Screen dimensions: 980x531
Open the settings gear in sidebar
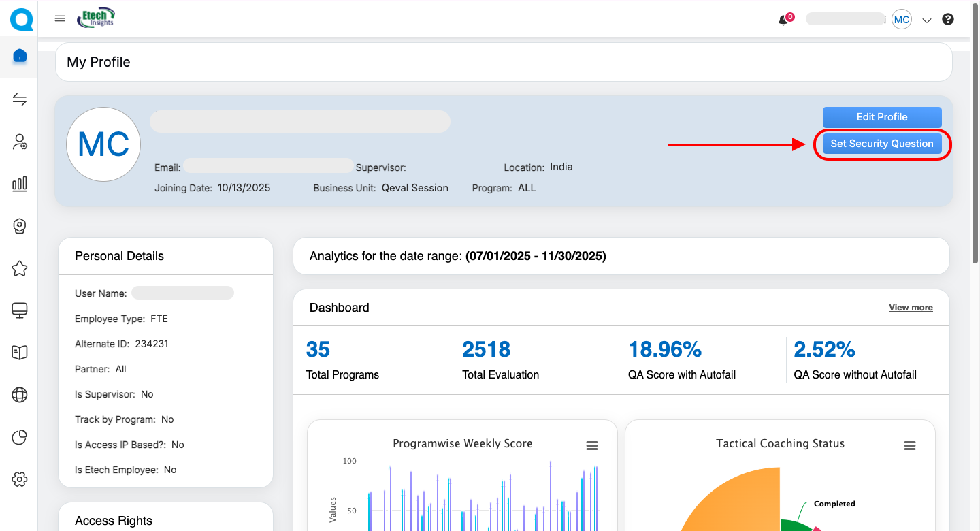(x=20, y=479)
